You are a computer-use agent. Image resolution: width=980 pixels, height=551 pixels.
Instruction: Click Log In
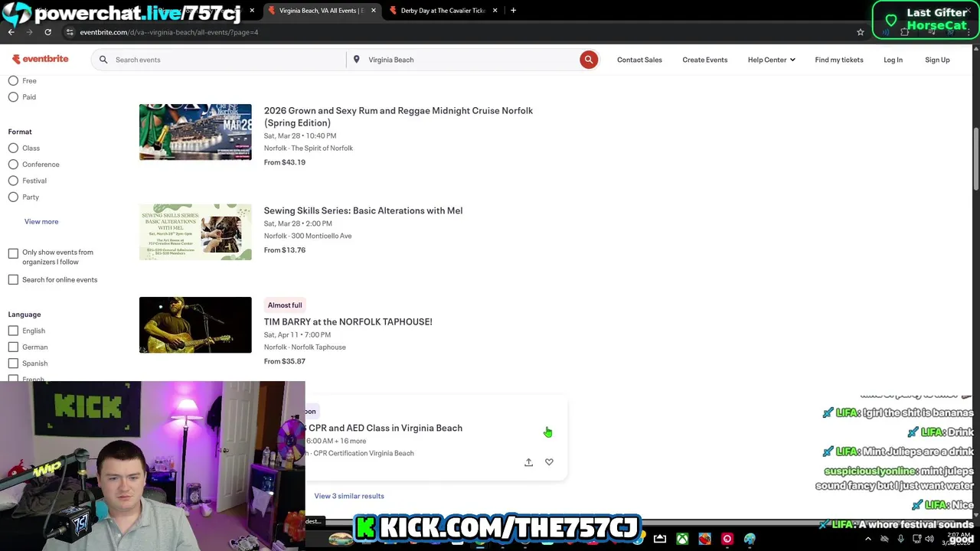[893, 60]
